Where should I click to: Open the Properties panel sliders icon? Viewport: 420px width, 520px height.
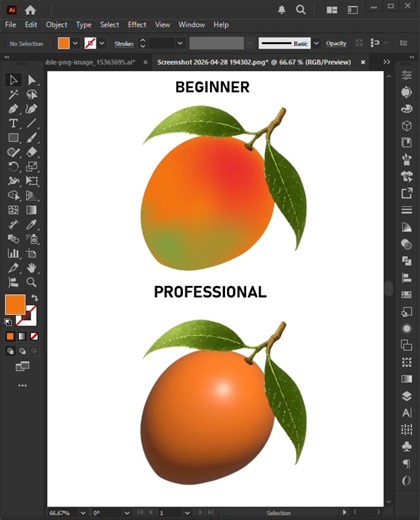(x=406, y=75)
